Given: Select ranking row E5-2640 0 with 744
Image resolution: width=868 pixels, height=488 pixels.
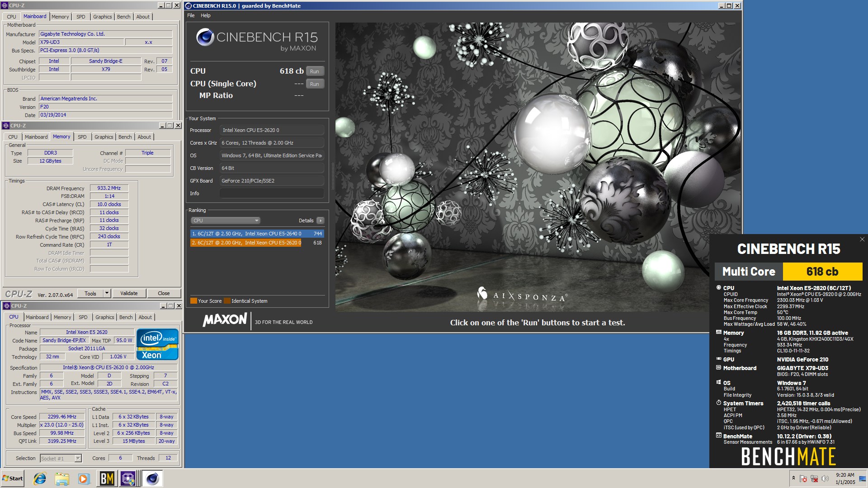Looking at the screenshot, I should [257, 234].
